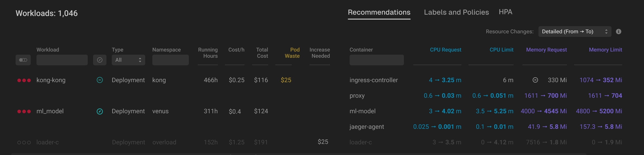Sort by CPU Request column header

445,50
